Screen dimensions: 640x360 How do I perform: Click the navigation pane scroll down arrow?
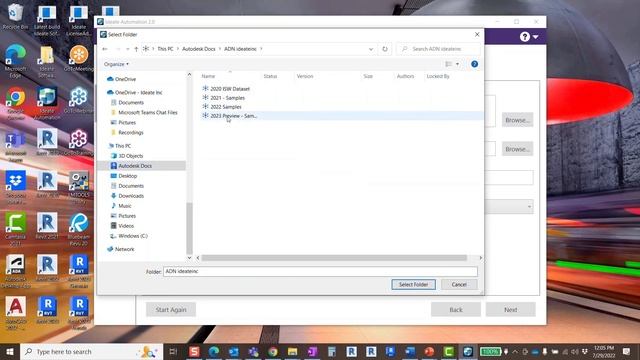[189, 258]
